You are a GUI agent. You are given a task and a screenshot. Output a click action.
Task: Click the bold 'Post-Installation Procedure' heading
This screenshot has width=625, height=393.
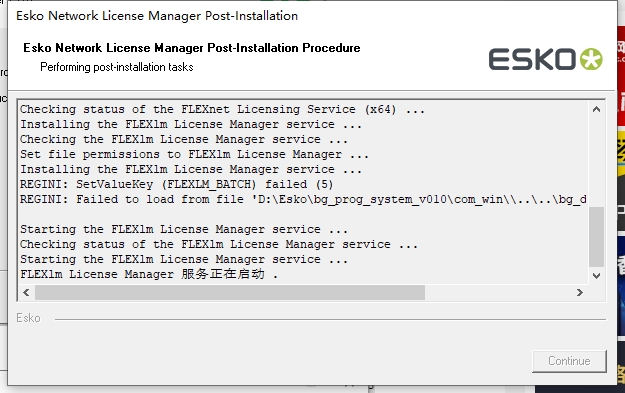pyautogui.click(x=192, y=48)
